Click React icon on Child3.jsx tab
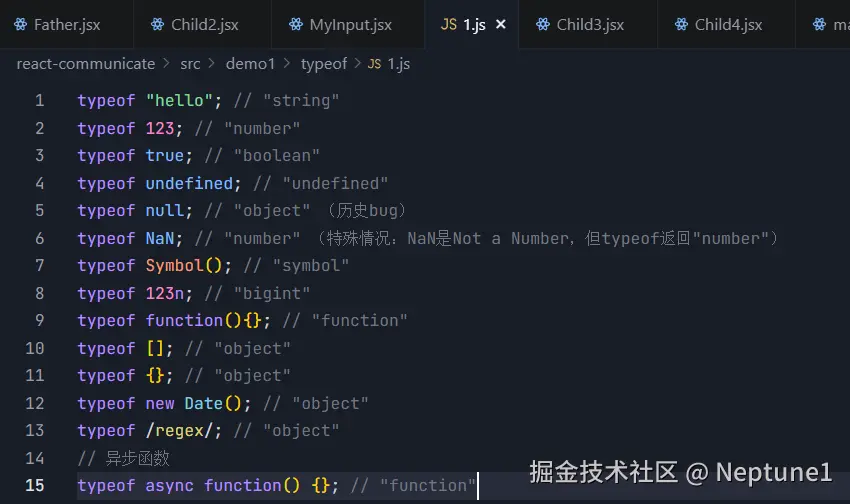Viewport: 850px width, 504px height. (542, 24)
